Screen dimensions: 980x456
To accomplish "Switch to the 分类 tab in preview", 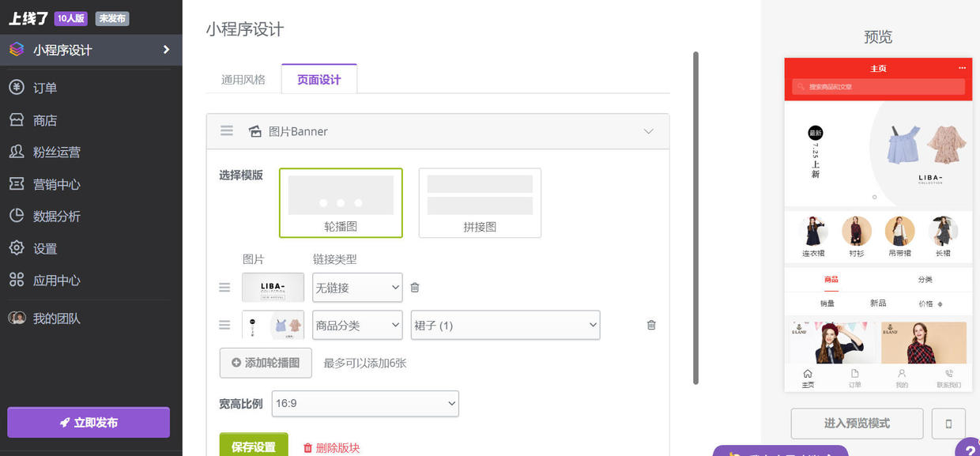I will click(924, 279).
